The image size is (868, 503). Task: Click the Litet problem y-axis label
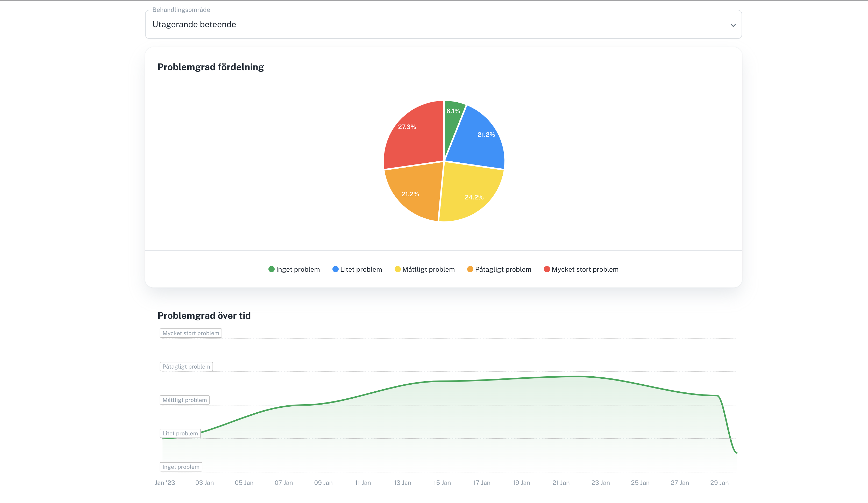(x=180, y=433)
